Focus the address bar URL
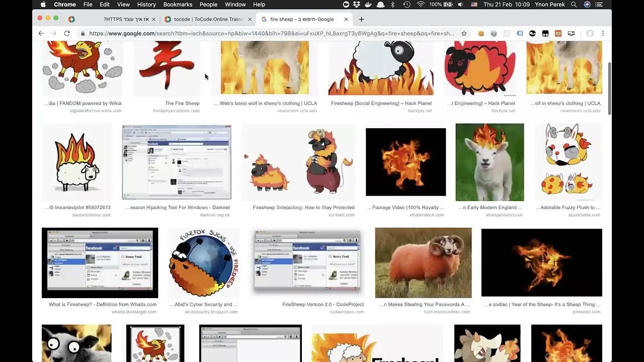Screen dimensions: 644x362 click(x=272, y=34)
